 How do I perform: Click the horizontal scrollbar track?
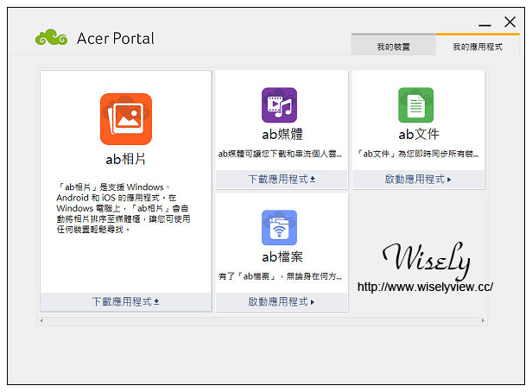point(262,321)
